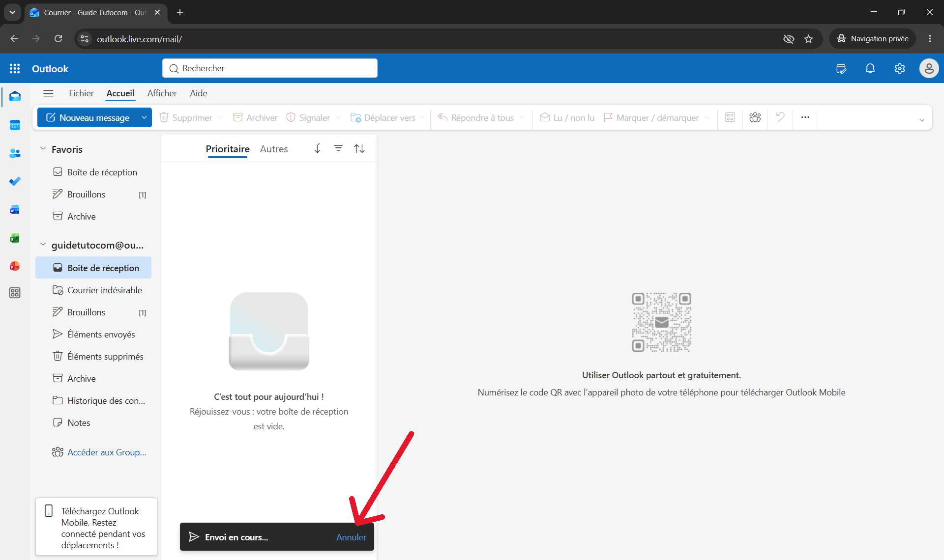Image resolution: width=944 pixels, height=560 pixels.
Task: Open the Éléments supprimés folder
Action: point(93,356)
